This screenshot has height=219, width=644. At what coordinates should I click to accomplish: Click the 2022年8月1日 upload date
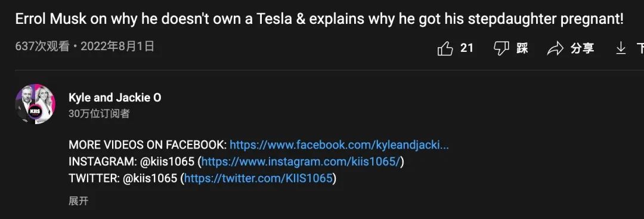pos(117,47)
